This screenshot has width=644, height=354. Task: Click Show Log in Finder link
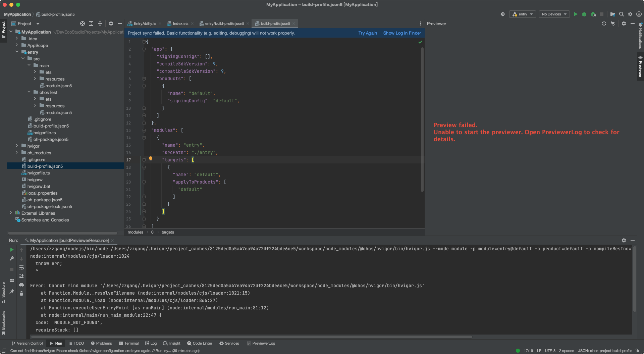(402, 33)
